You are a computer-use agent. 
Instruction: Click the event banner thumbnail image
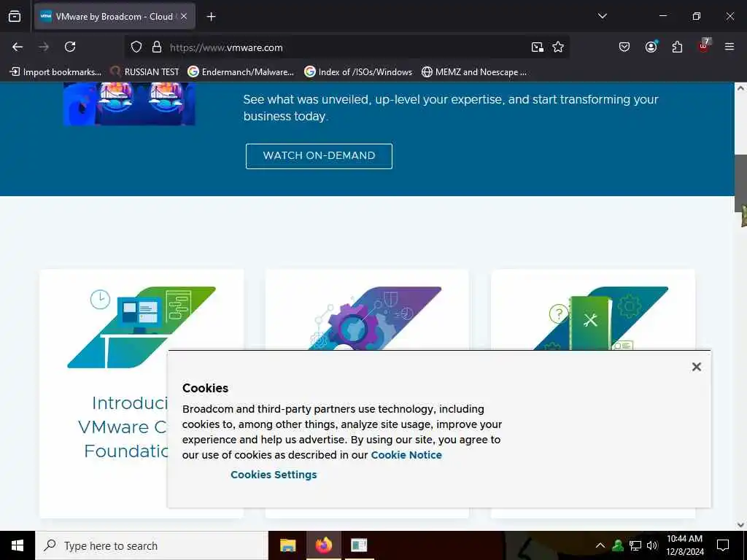(x=129, y=104)
